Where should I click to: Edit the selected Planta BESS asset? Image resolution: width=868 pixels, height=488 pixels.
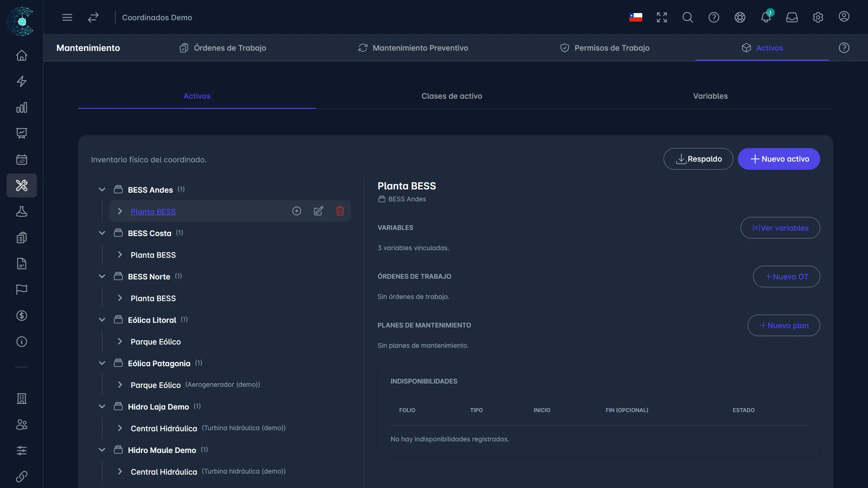(318, 211)
